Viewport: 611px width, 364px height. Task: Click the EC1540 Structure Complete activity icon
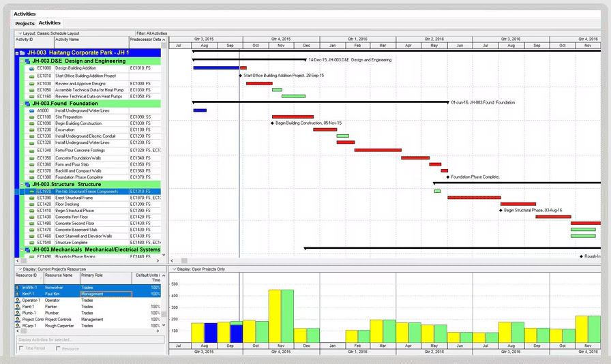pos(32,243)
